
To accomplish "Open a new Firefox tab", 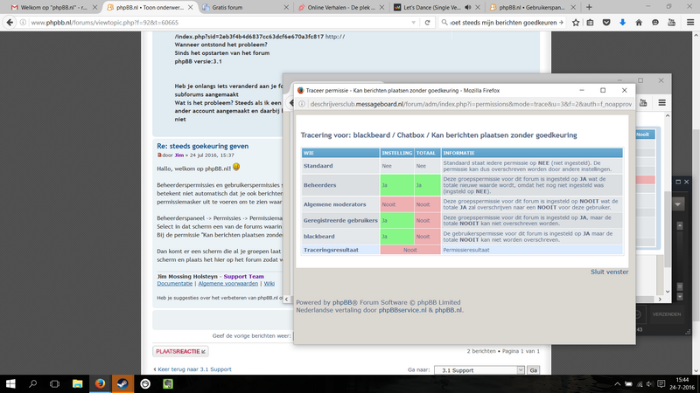I will [589, 7].
